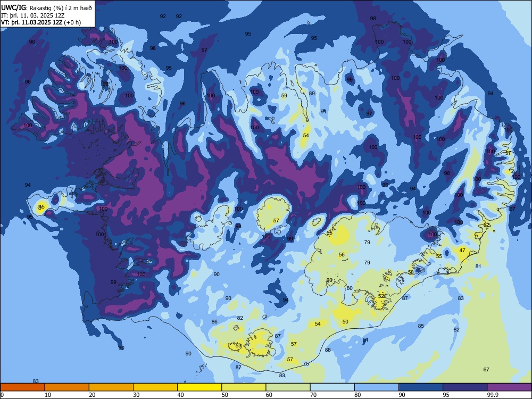The height and width of the screenshot is (399, 532).
Task: Click the golden 30–40 legend swatch
Action: pyautogui.click(x=155, y=387)
